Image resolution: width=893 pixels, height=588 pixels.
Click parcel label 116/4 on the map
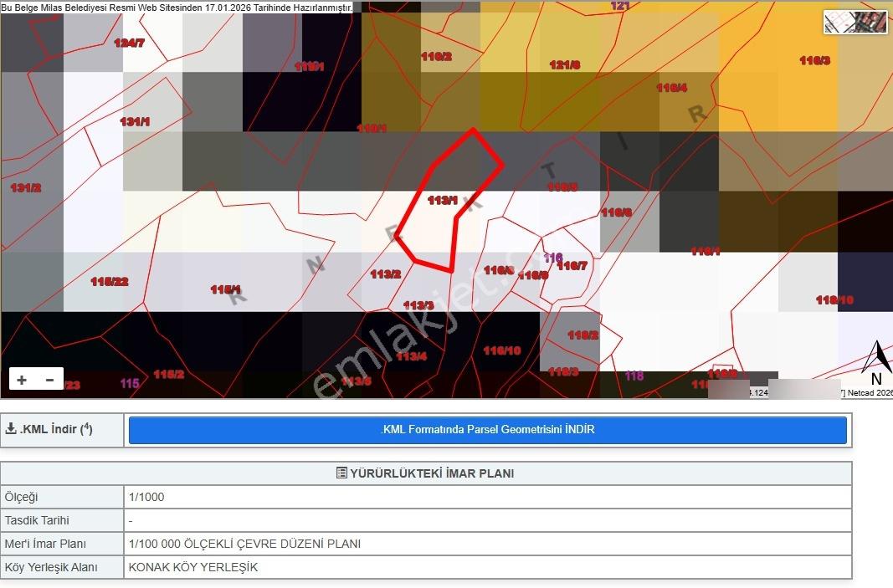pos(672,88)
